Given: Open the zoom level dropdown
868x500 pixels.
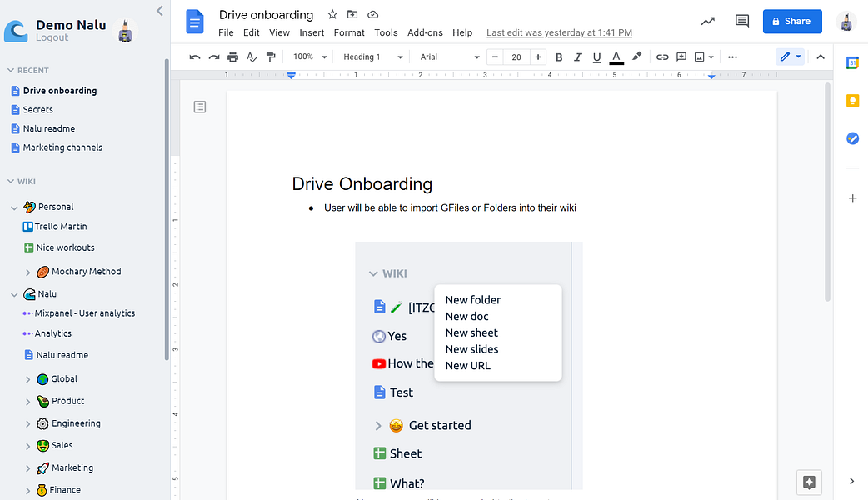Looking at the screenshot, I should [x=309, y=57].
